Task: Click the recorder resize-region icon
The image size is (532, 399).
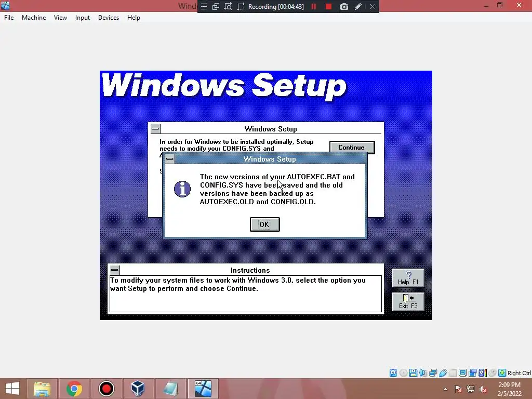Action: (x=241, y=6)
